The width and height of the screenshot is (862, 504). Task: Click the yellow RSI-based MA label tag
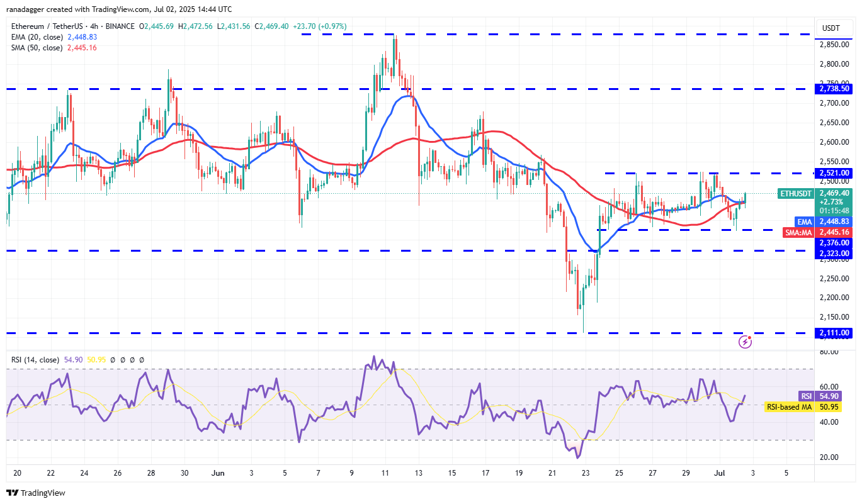788,407
